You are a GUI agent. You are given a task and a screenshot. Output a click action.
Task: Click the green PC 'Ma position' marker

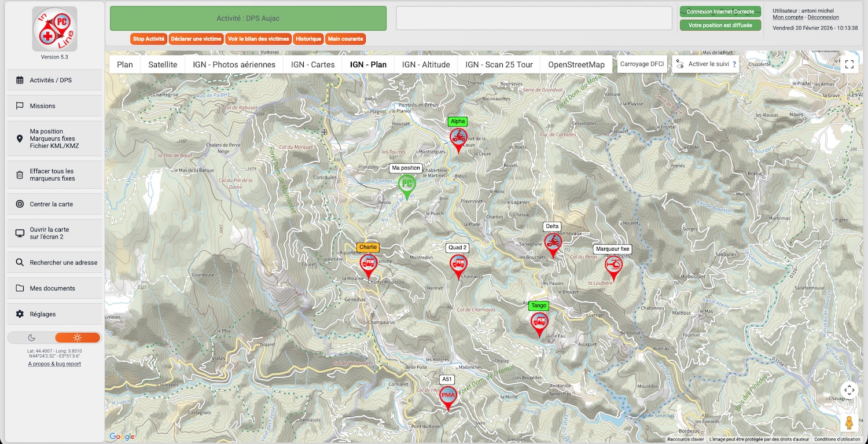(x=407, y=185)
